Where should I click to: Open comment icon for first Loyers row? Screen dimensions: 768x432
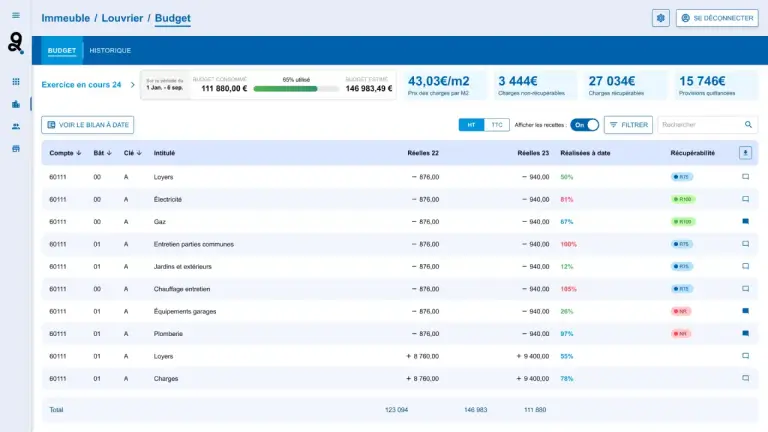[745, 177]
